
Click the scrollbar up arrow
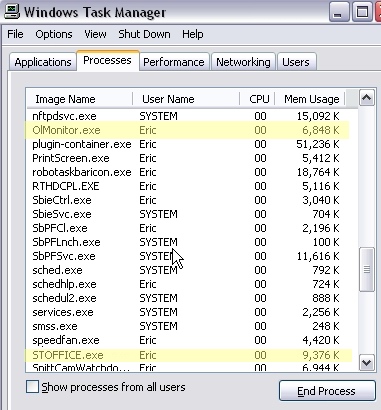pyautogui.click(x=367, y=98)
